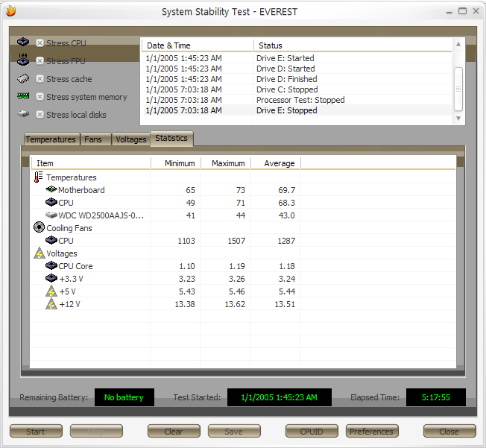Click the Motherboard chip icon in list

coord(51,190)
